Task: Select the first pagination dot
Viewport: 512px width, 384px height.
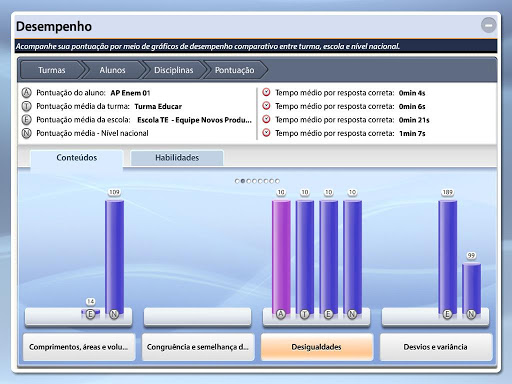Action: (237, 181)
